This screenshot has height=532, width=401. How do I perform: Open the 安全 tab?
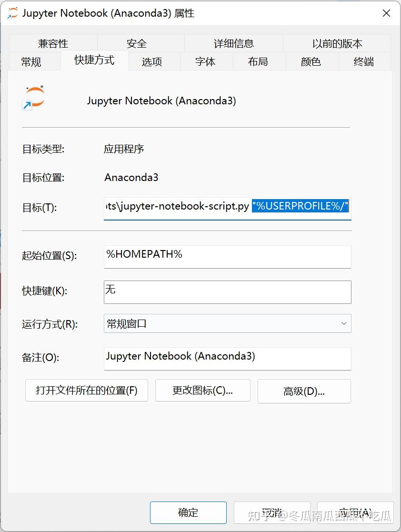click(x=136, y=43)
